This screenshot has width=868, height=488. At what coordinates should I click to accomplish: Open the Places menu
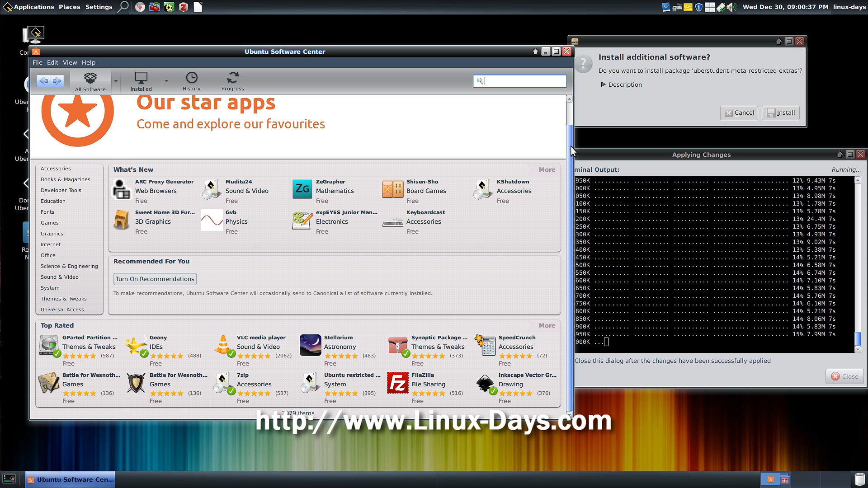pos(69,7)
